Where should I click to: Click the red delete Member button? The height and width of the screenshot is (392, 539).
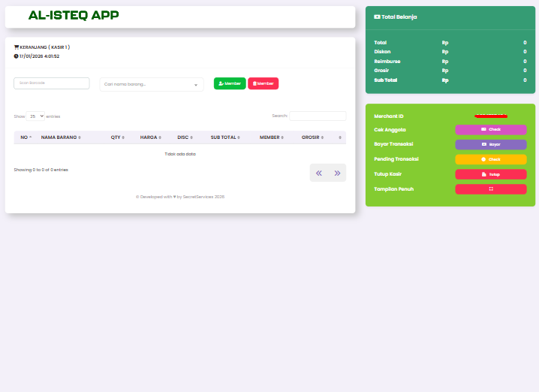(263, 83)
